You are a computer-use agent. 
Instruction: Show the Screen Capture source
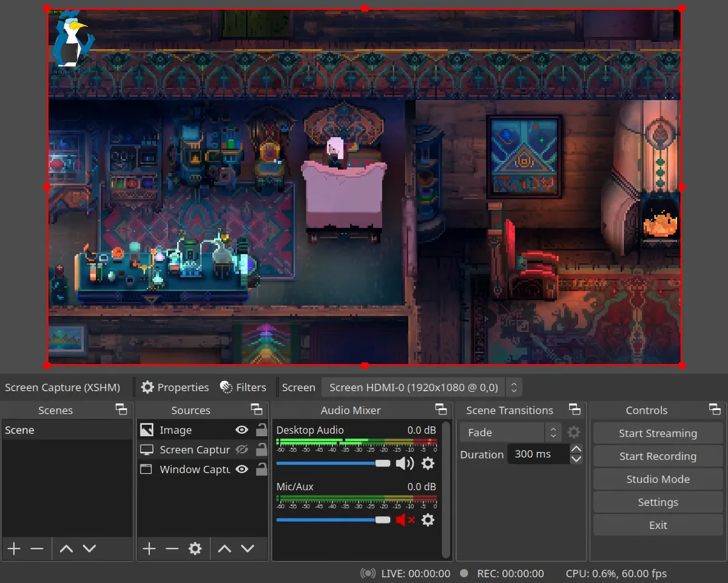click(x=242, y=450)
